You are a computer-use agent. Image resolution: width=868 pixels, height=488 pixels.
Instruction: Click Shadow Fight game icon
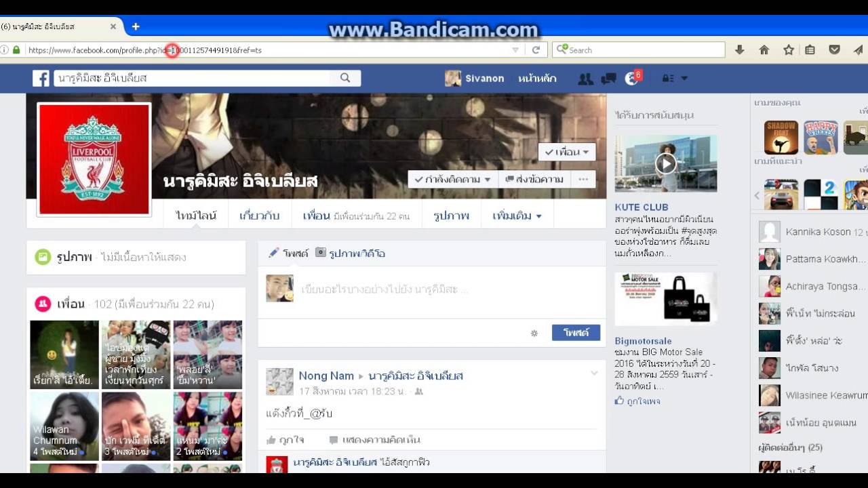pyautogui.click(x=781, y=138)
